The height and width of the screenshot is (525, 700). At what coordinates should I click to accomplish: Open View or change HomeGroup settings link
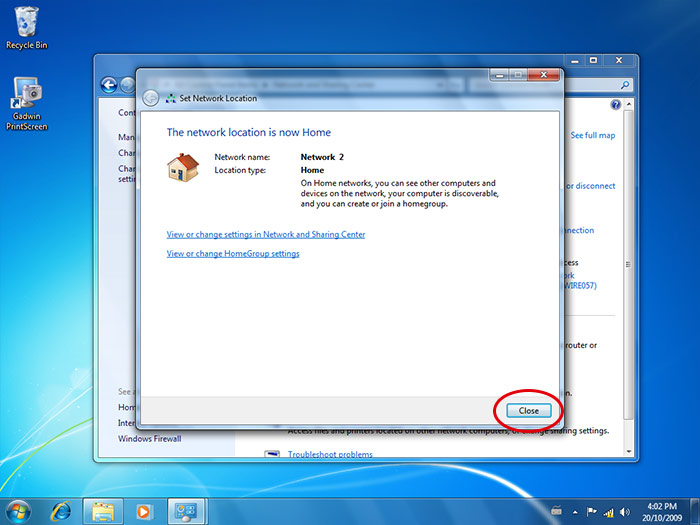[x=233, y=254]
